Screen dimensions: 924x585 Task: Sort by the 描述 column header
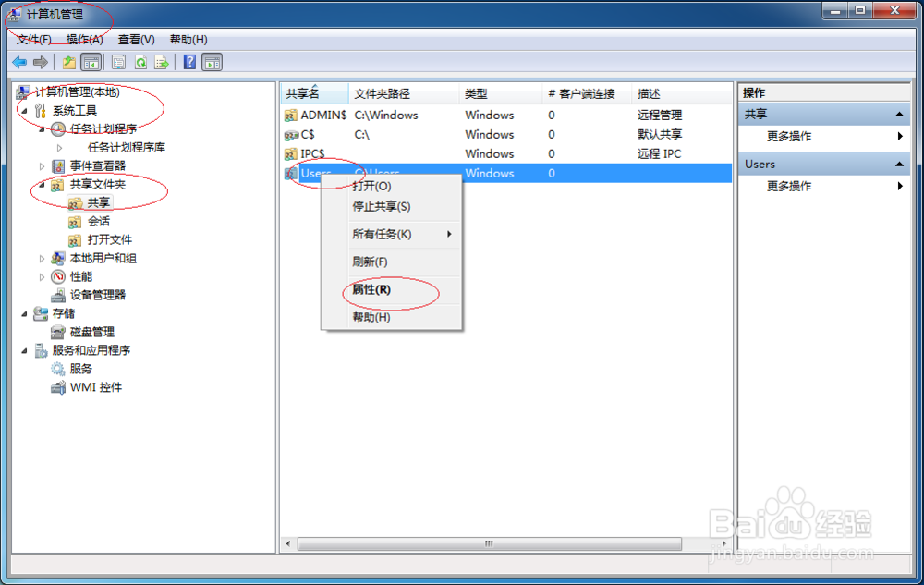[681, 93]
